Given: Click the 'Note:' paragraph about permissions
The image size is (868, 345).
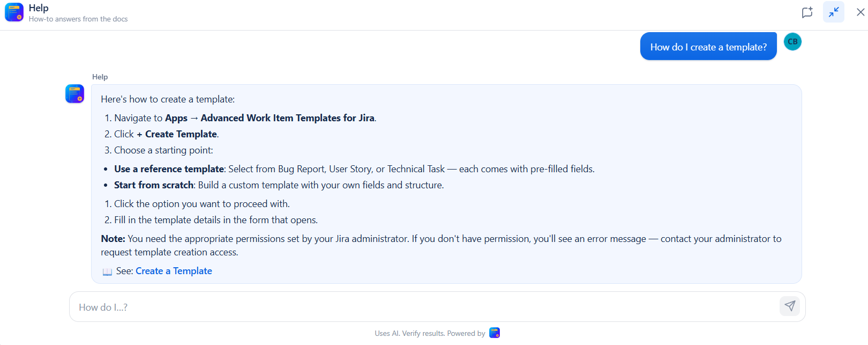Looking at the screenshot, I should pos(441,245).
